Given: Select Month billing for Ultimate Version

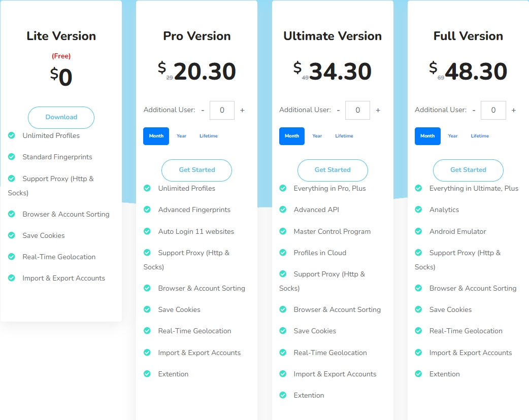Looking at the screenshot, I should click(x=292, y=136).
